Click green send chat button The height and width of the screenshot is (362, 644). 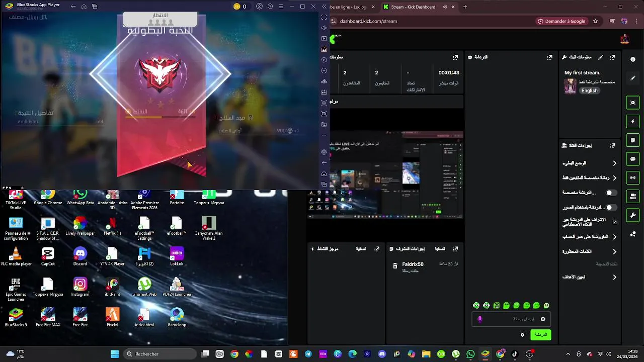coord(540,335)
